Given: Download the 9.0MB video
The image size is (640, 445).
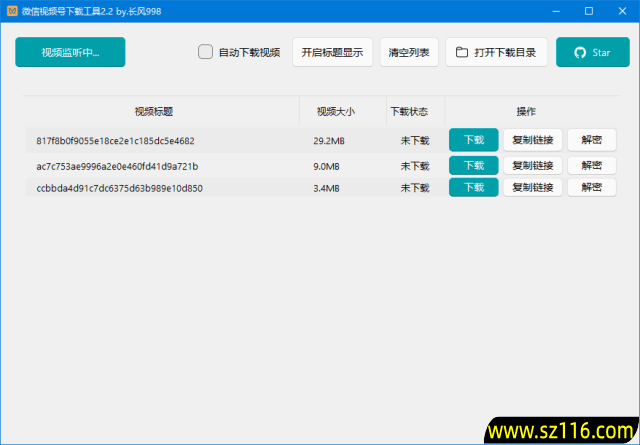Looking at the screenshot, I should click(473, 165).
